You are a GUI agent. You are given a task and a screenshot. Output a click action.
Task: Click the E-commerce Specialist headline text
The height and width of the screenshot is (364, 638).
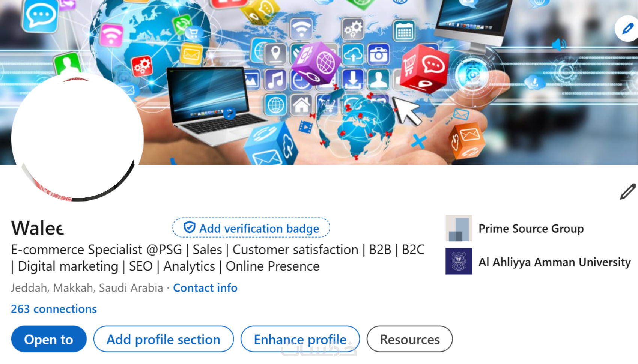218,258
